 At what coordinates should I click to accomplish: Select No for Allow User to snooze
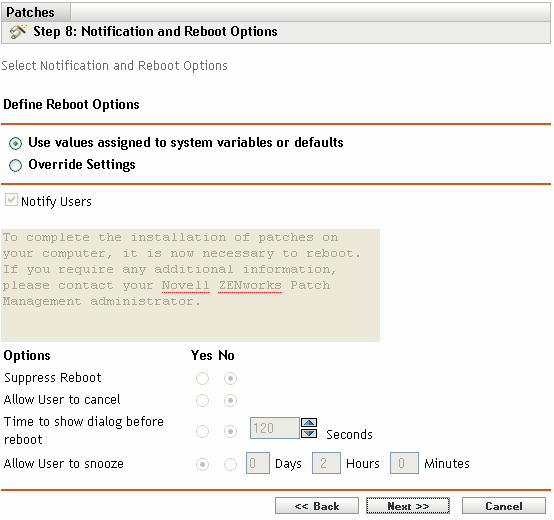tap(230, 465)
